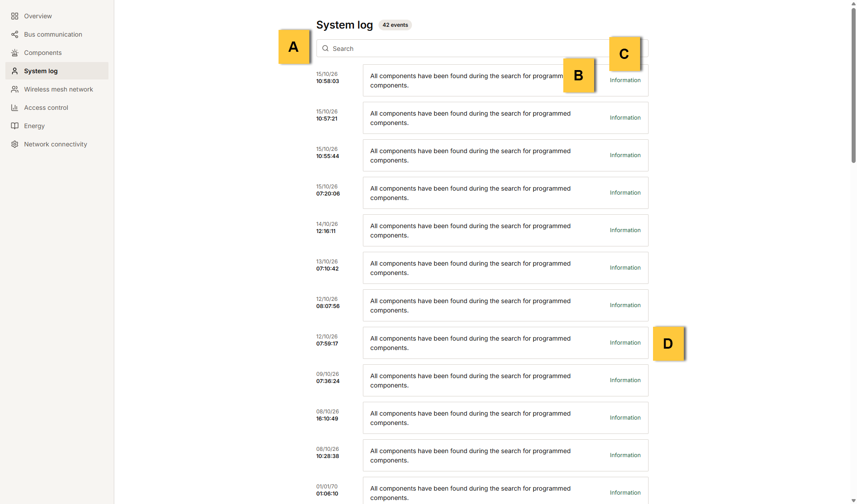Click the magnifier icon in search box
Image resolution: width=857 pixels, height=504 pixels.
325,48
